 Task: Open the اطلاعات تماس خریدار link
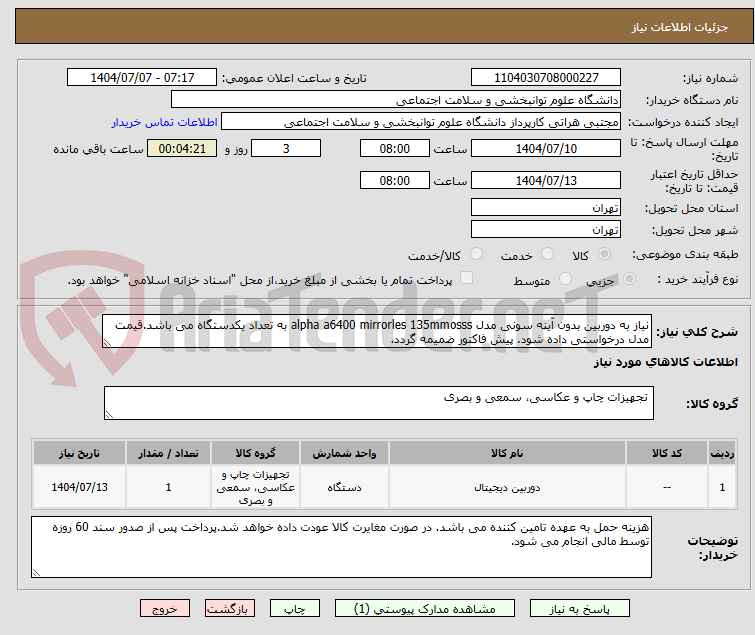(165, 122)
